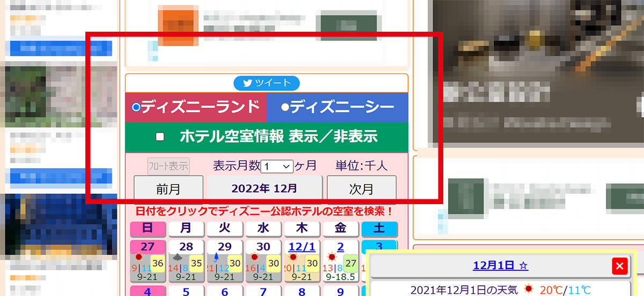The width and height of the screenshot is (644, 296).
Task: Click the 日 weekday header
Action: tap(147, 228)
